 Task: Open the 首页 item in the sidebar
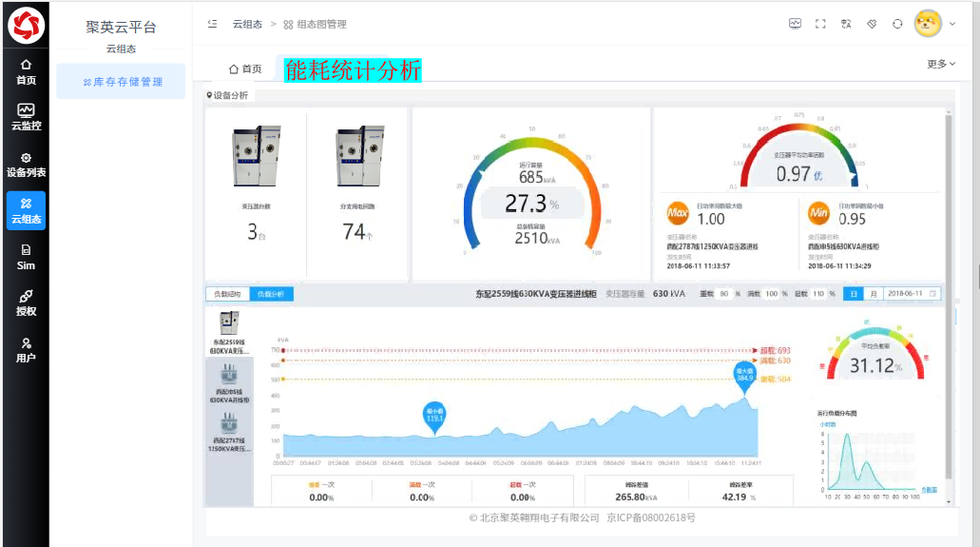26,72
